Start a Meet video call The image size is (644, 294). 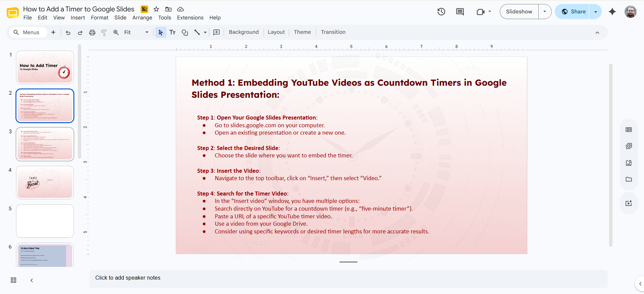point(480,12)
